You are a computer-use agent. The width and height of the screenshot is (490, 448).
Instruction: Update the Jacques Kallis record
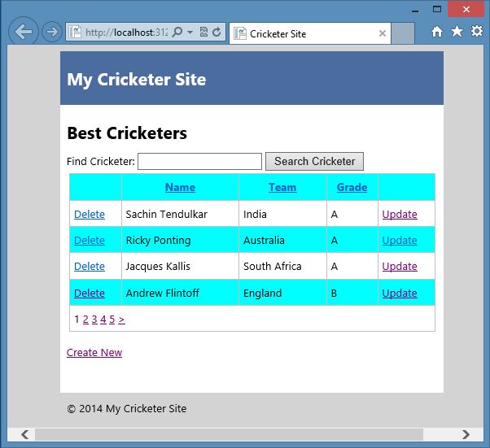tap(400, 267)
